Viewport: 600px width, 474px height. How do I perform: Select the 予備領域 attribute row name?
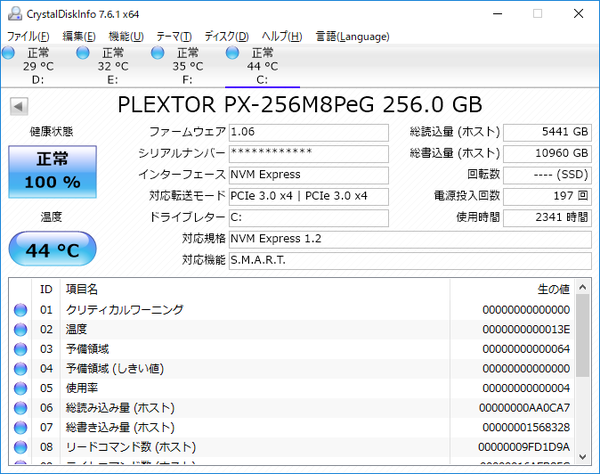coord(87,349)
